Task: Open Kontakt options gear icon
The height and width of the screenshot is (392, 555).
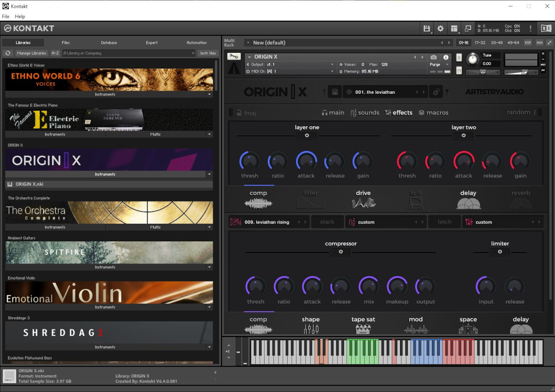Action: pos(440,29)
